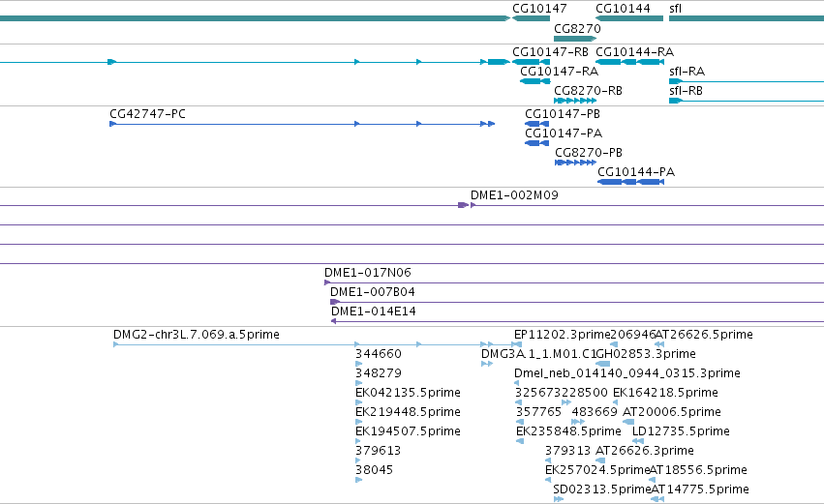Select AT26626.3prime EST label
824x504 pixels.
[644, 451]
